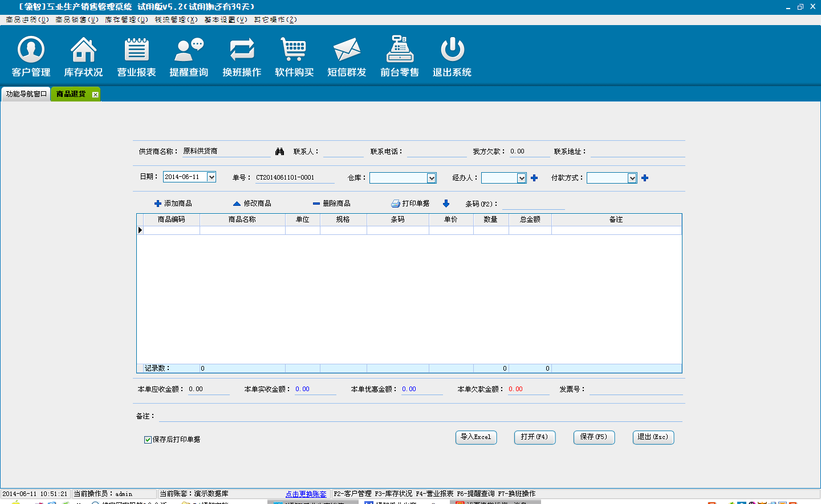
Task: Open 软件购买 shopping cart icon
Action: pos(294,50)
